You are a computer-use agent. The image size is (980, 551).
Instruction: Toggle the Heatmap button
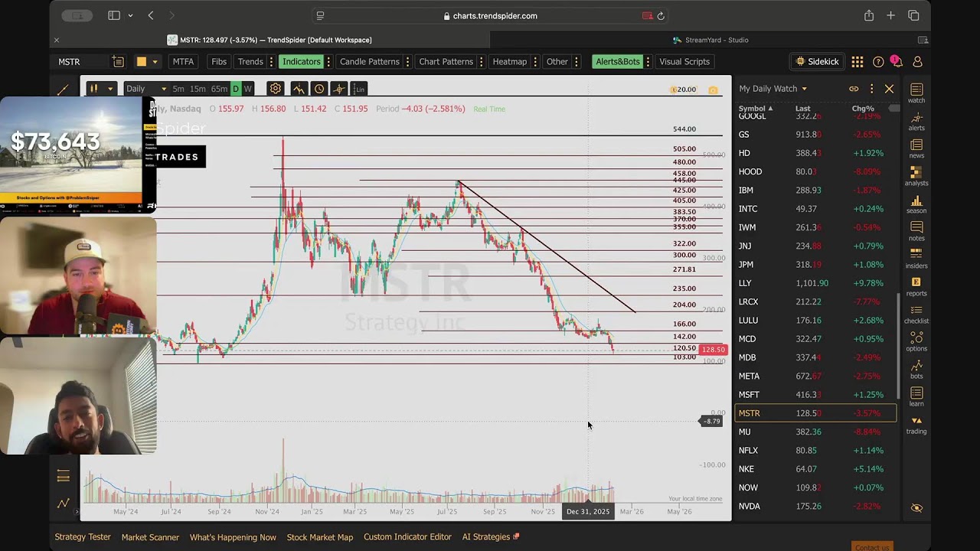(510, 62)
